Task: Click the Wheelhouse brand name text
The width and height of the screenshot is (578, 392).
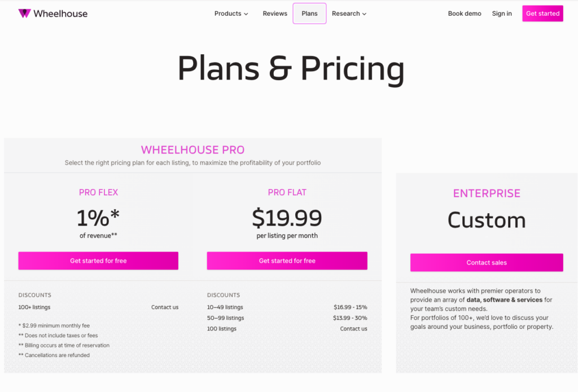Action: [60, 14]
